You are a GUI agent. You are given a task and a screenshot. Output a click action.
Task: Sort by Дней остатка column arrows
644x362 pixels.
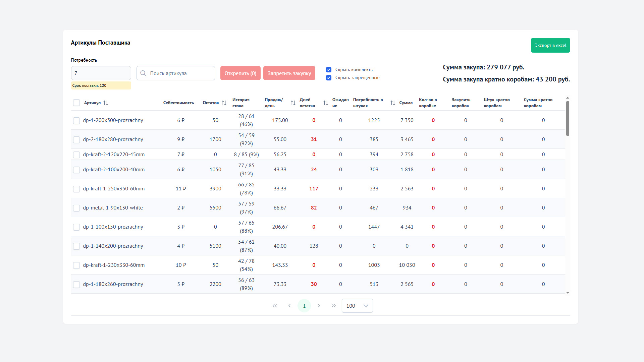tap(326, 103)
